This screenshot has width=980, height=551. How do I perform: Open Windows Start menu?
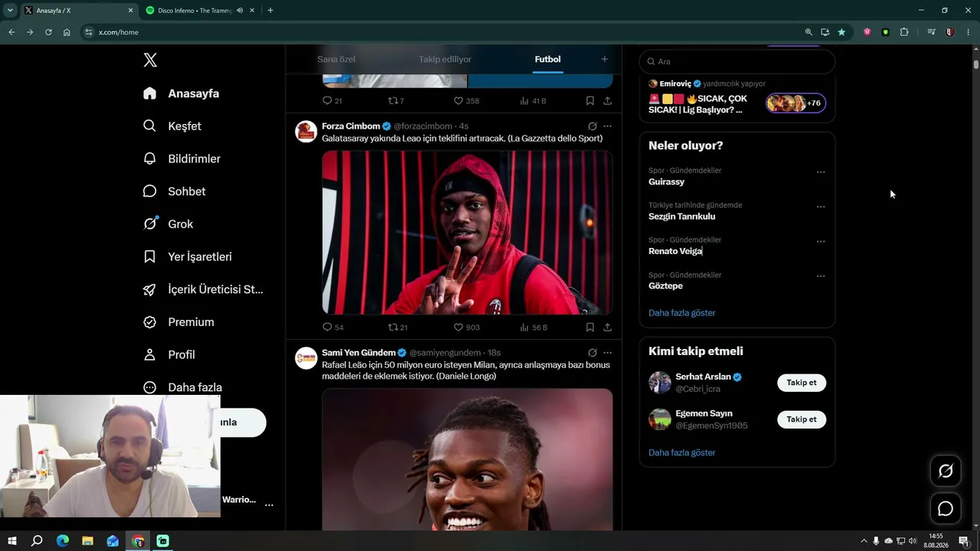coord(12,541)
